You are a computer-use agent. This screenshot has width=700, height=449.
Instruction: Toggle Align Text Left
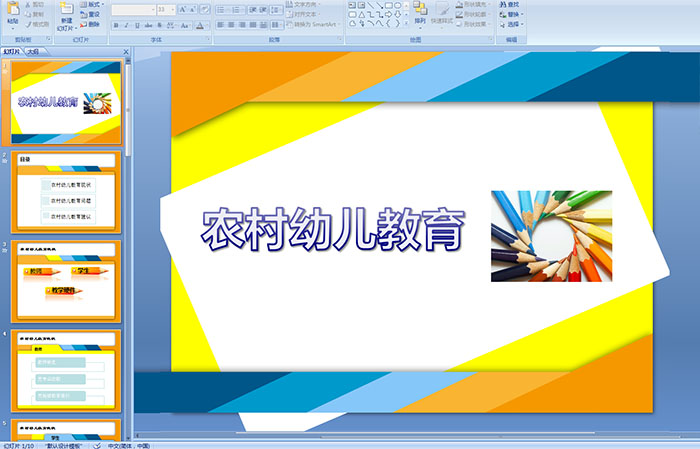(221, 25)
